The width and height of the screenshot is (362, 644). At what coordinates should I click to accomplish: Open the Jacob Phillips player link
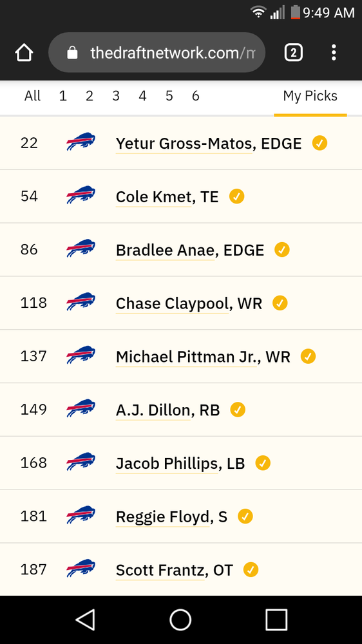pyautogui.click(x=167, y=464)
